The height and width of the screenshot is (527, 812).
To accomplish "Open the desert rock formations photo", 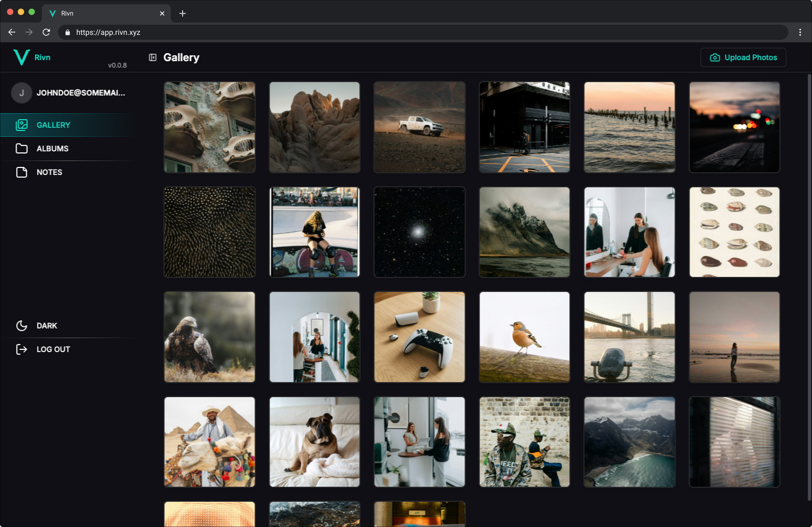I will (x=315, y=127).
